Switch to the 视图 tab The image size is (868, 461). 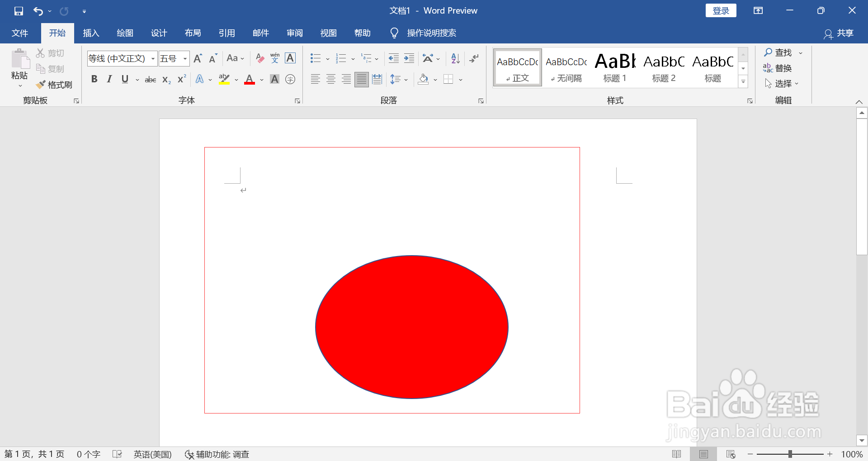pyautogui.click(x=328, y=33)
